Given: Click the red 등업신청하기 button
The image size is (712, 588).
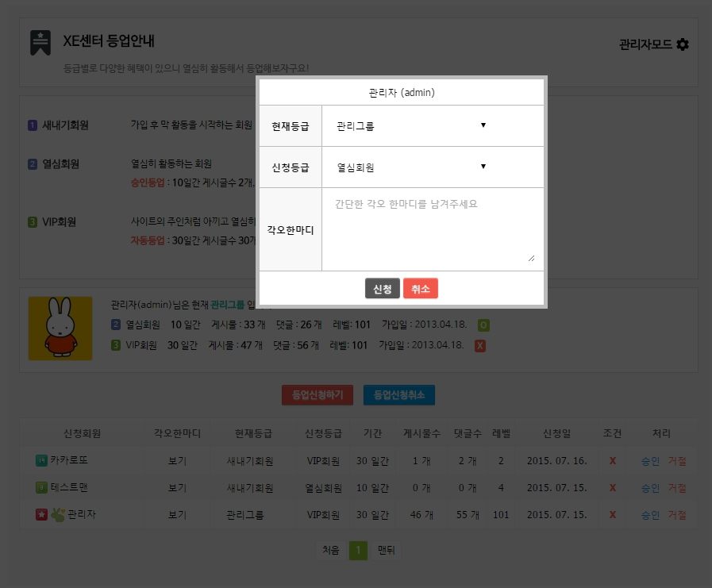Looking at the screenshot, I should click(318, 395).
